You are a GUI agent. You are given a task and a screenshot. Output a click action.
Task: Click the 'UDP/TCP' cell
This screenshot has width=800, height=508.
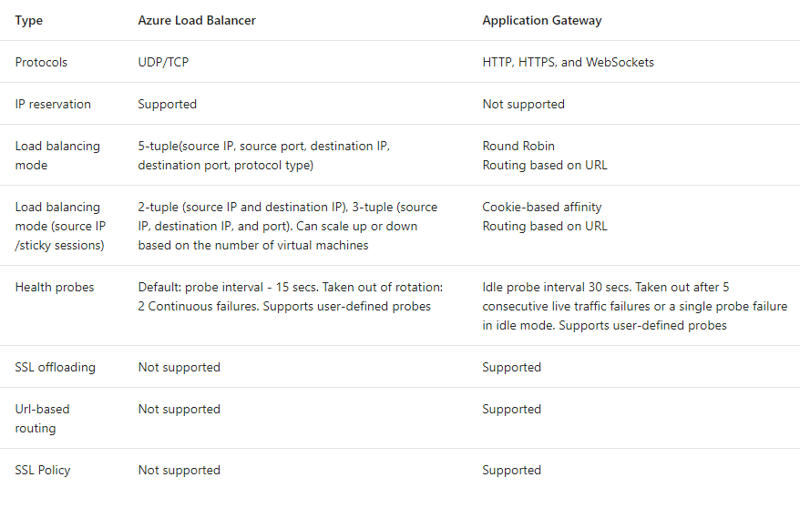coord(163,62)
